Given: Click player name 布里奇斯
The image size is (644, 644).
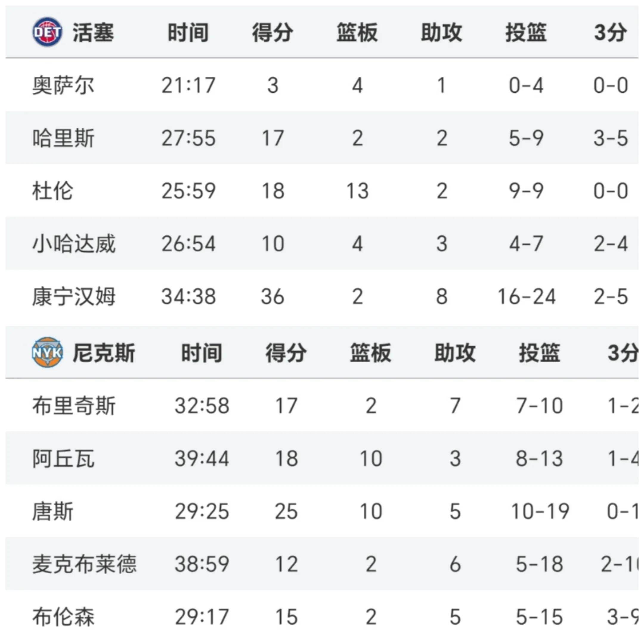Looking at the screenshot, I should tap(74, 406).
